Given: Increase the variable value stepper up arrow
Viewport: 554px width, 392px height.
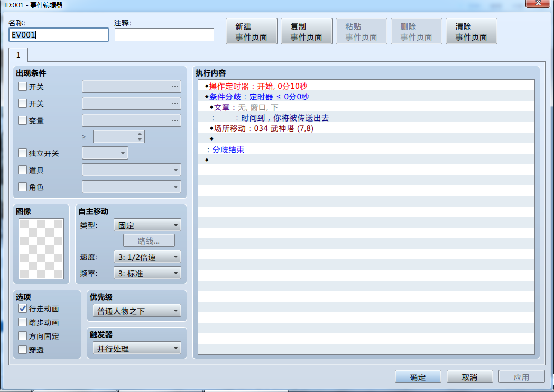Looking at the screenshot, I should point(140,134).
